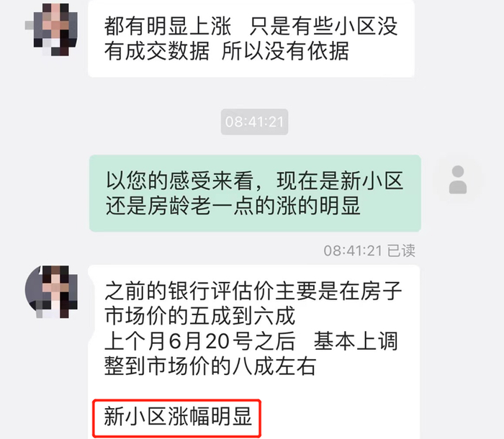Screen dimensions: 504x439
Task: Tap the line 整到市场价的八成左右
Action: 210,366
